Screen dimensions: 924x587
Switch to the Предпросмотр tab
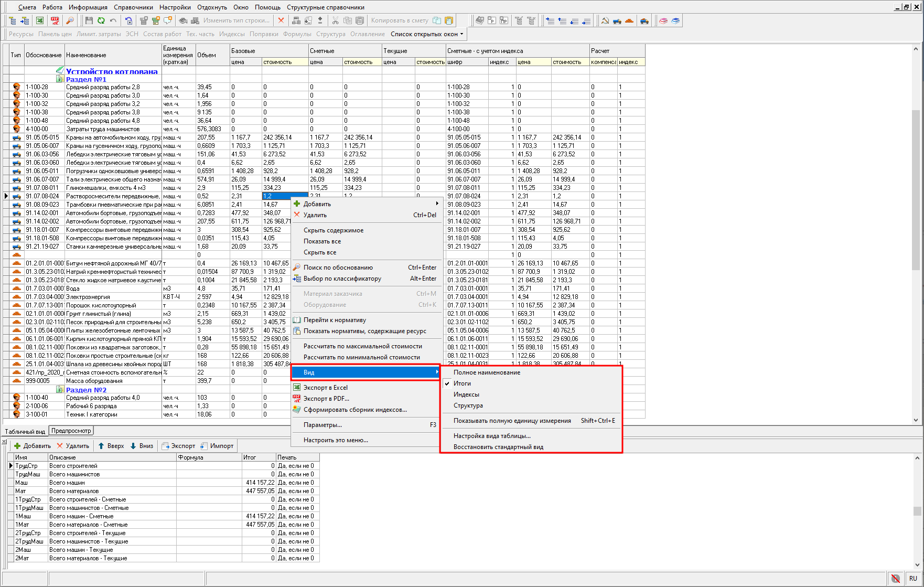coord(71,431)
